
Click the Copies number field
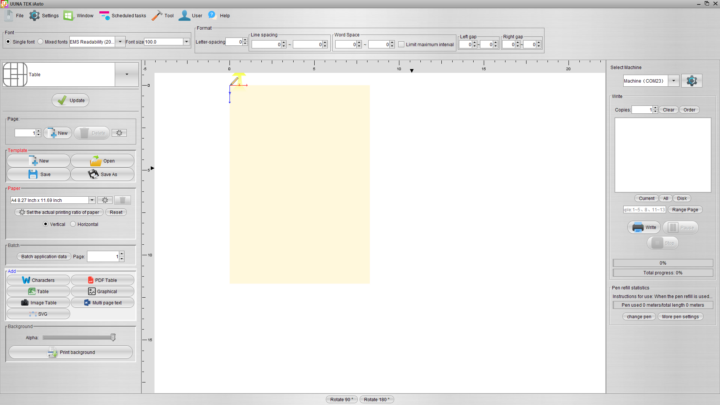pyautogui.click(x=642, y=110)
